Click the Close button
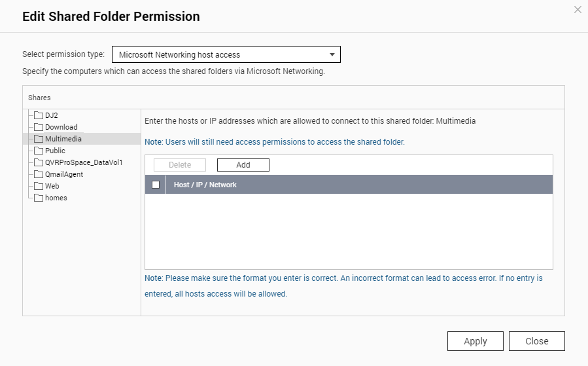 (x=536, y=341)
